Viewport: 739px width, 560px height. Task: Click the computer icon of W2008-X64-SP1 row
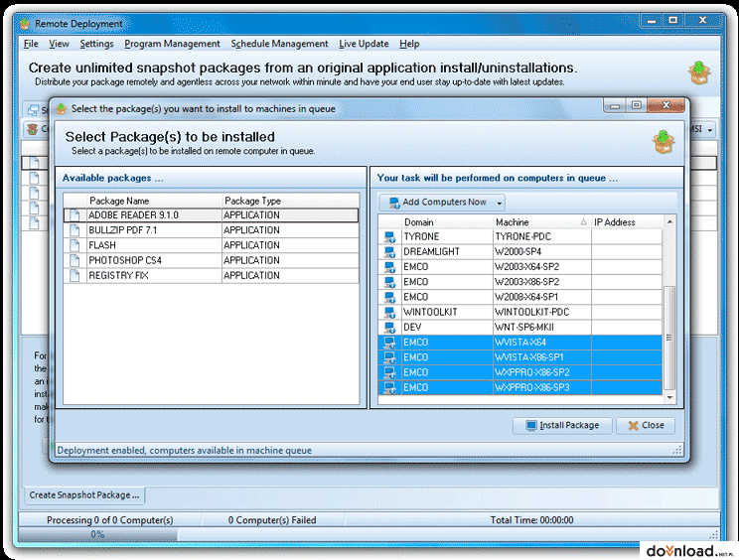coord(389,297)
